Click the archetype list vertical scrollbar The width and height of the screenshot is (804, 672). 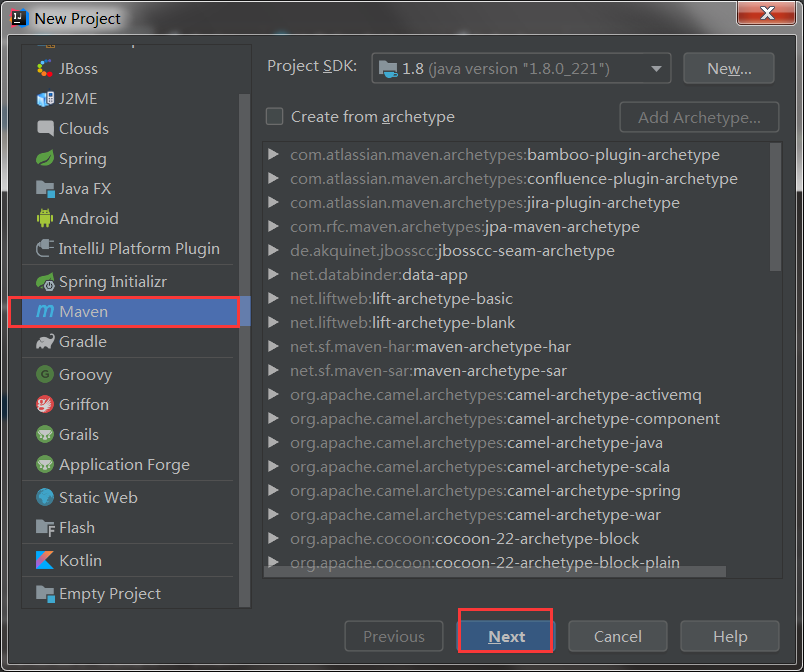click(775, 207)
